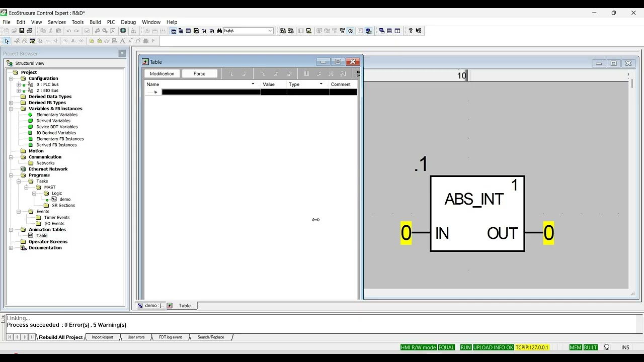This screenshot has width=644, height=362.
Task: Select the Import/export output tab
Action: coord(102,337)
